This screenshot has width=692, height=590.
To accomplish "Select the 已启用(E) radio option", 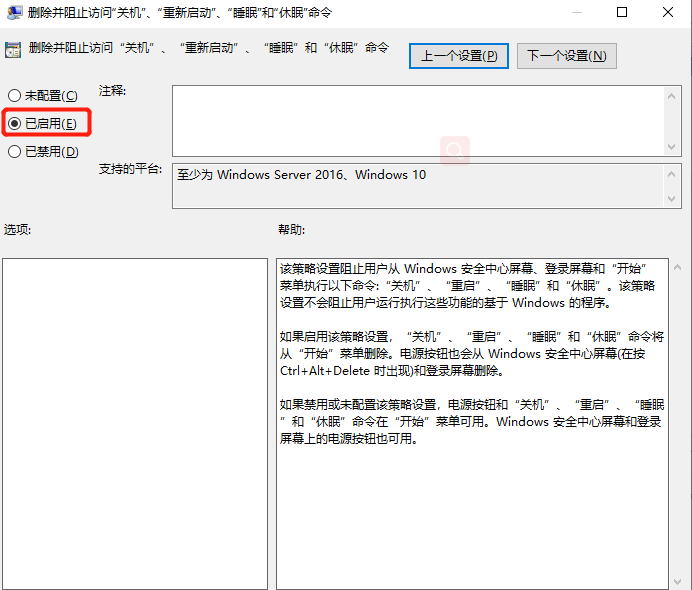I will 43,124.
